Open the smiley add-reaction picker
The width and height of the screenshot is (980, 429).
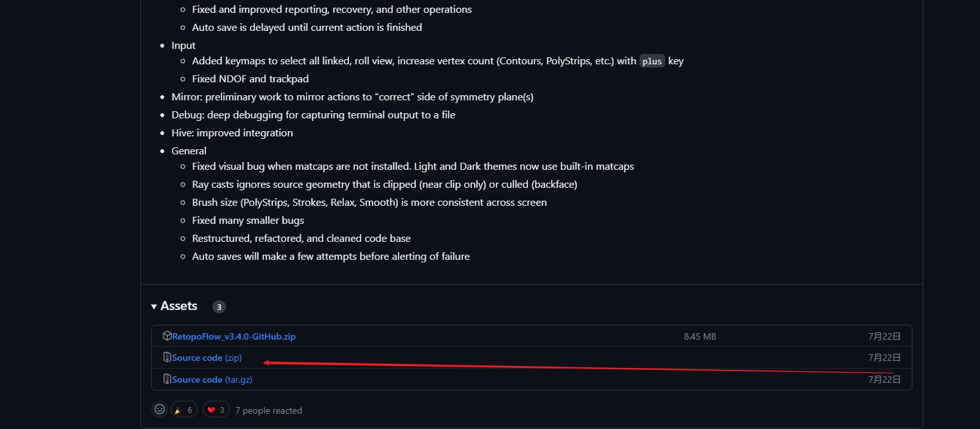point(159,409)
